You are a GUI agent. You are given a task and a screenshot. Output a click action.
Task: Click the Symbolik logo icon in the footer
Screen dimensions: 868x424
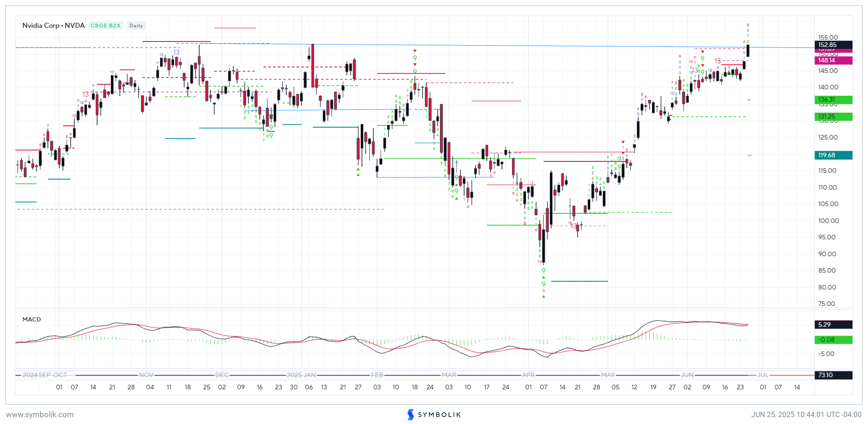pos(410,414)
